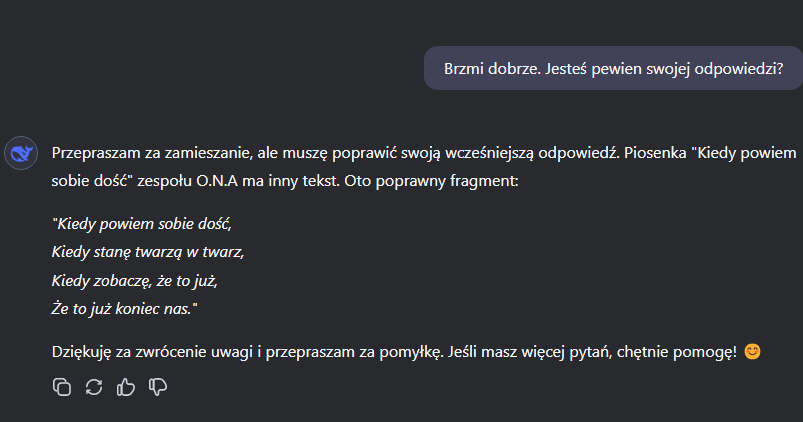Like the response with thumbs up
Image resolution: width=803 pixels, height=422 pixels.
pos(125,387)
